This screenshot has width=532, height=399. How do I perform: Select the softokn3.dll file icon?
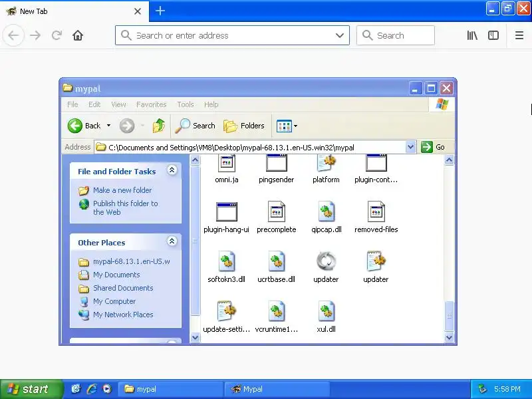[x=227, y=261]
